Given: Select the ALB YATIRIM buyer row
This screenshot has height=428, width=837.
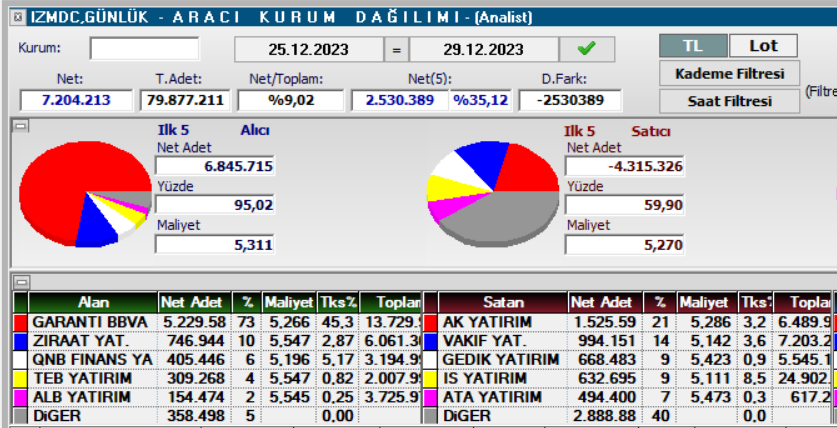Looking at the screenshot, I should (x=218, y=397).
